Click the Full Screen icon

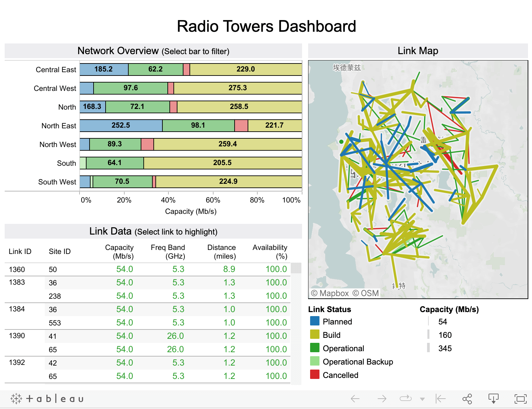pyautogui.click(x=520, y=398)
